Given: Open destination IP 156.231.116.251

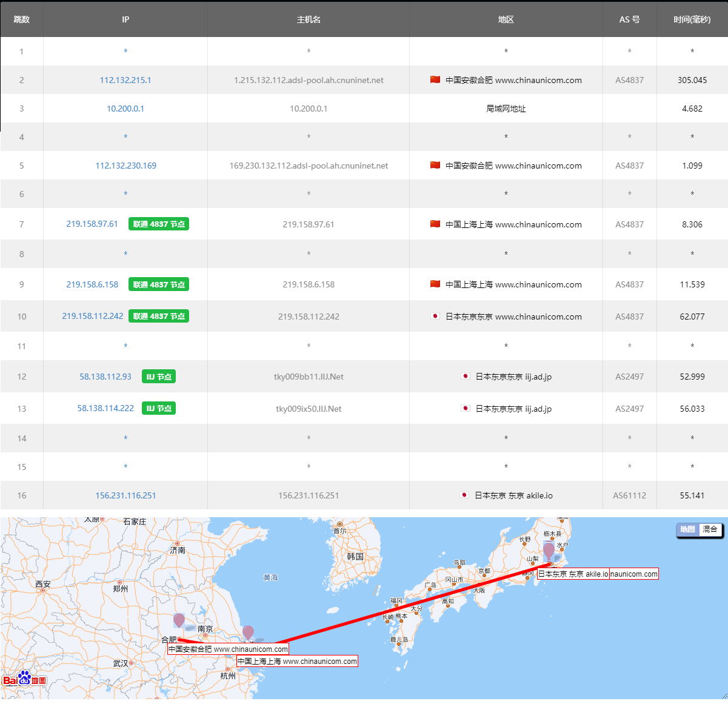Looking at the screenshot, I should click(x=125, y=495).
